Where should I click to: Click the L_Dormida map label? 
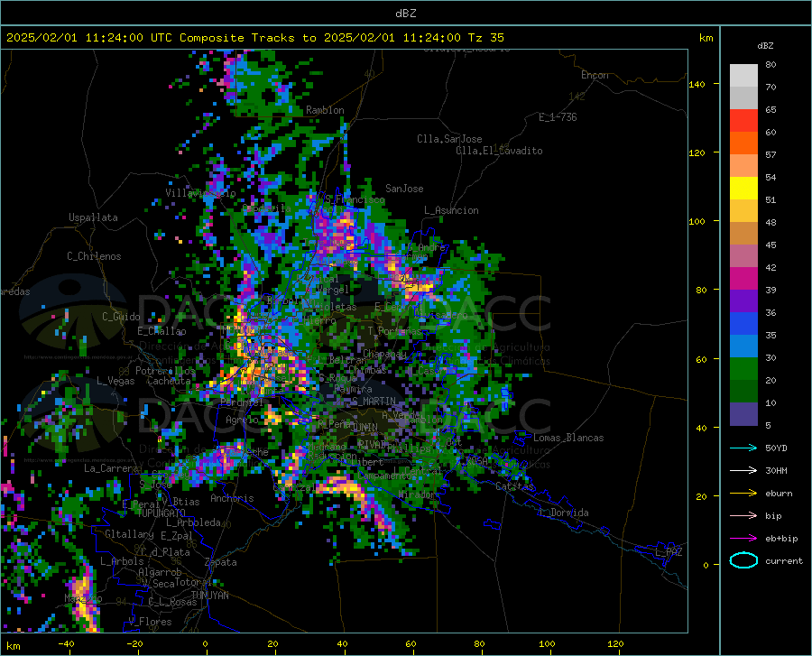coord(564,513)
